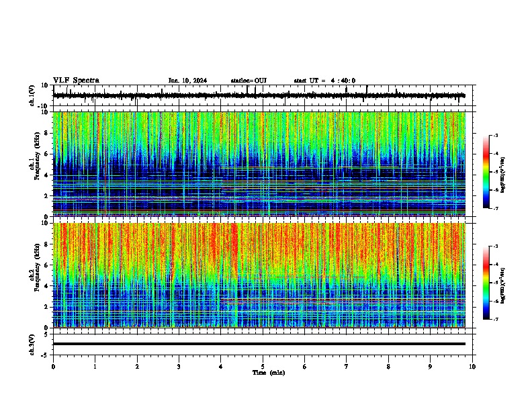Click time axis tick label "5"
The width and height of the screenshot is (532, 411).
click(263, 367)
